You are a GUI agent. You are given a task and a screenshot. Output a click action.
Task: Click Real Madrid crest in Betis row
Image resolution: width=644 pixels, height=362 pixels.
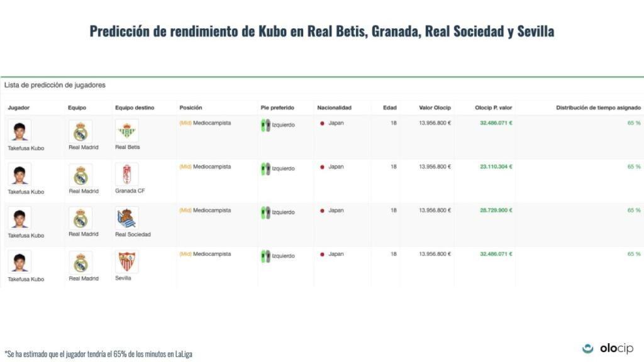tap(80, 131)
